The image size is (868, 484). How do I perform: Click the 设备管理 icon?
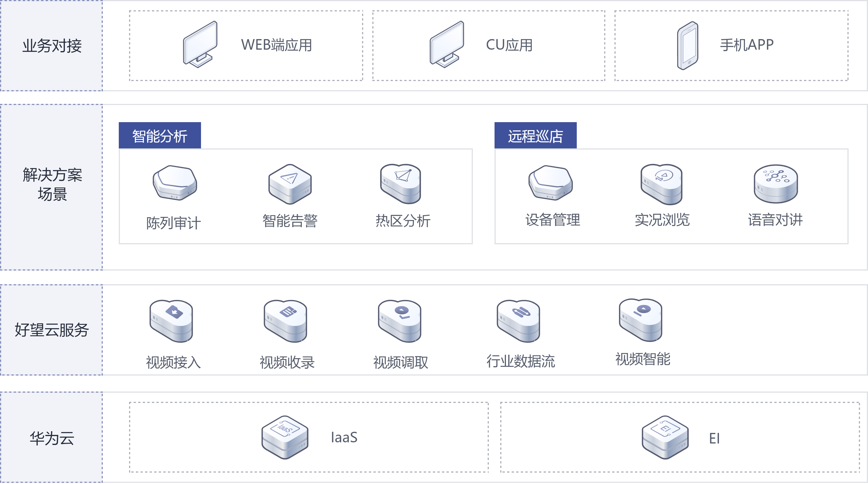[x=550, y=183]
